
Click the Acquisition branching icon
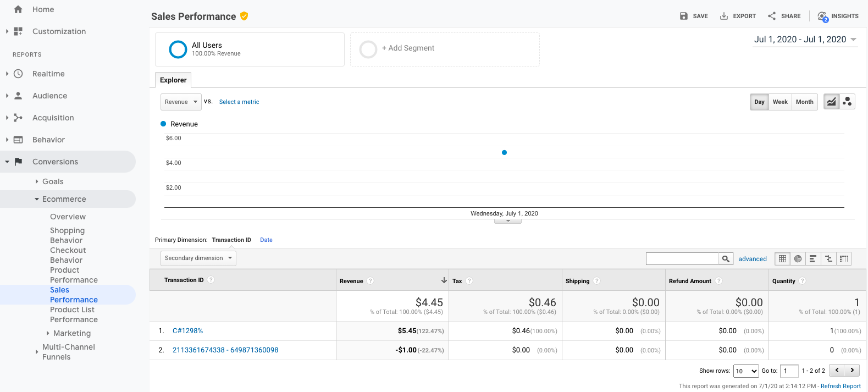(18, 118)
